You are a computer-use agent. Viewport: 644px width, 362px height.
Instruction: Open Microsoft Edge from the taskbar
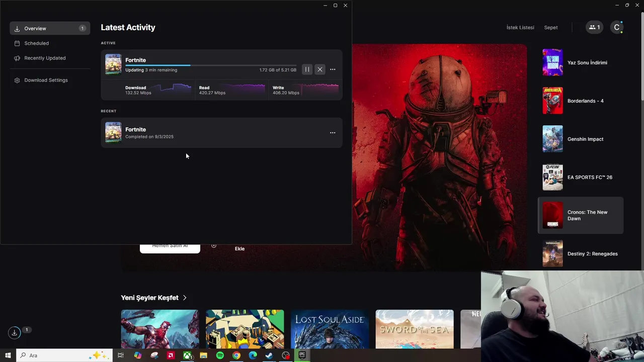tap(253, 355)
